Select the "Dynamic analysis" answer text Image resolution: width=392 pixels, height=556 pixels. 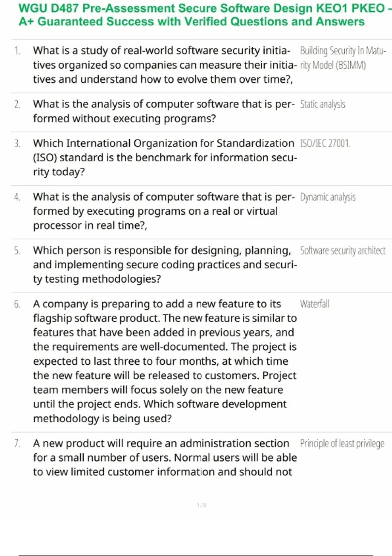pyautogui.click(x=328, y=197)
